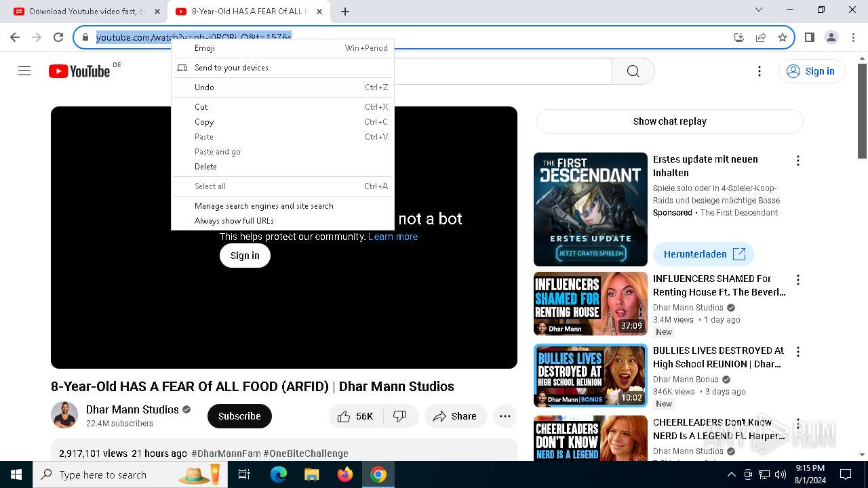868x488 pixels.
Task: Click the highlighted URL in address bar
Action: point(194,37)
